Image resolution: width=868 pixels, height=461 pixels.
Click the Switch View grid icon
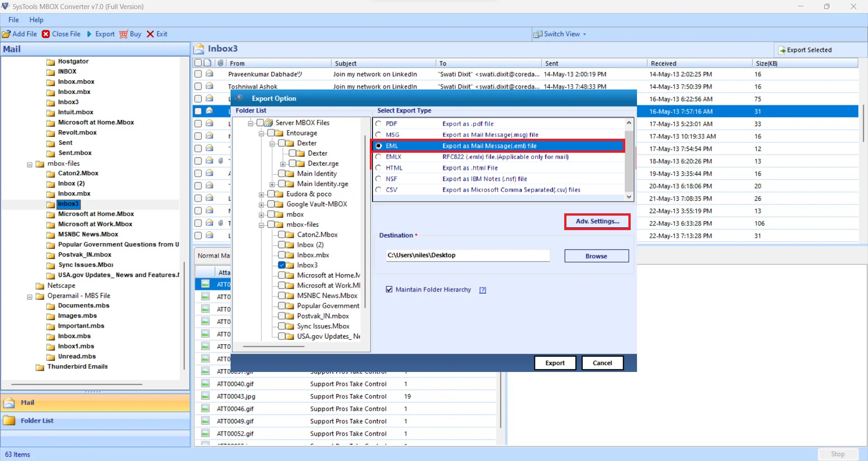(538, 34)
